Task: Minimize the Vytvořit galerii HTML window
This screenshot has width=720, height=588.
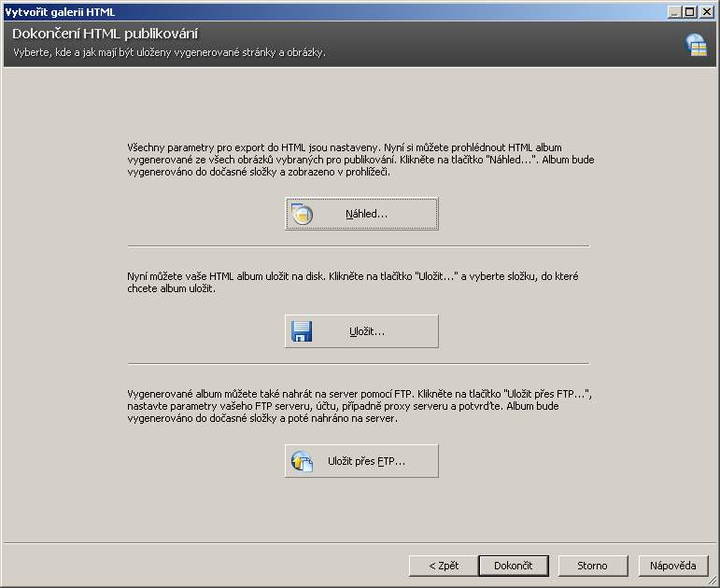Action: (x=675, y=11)
